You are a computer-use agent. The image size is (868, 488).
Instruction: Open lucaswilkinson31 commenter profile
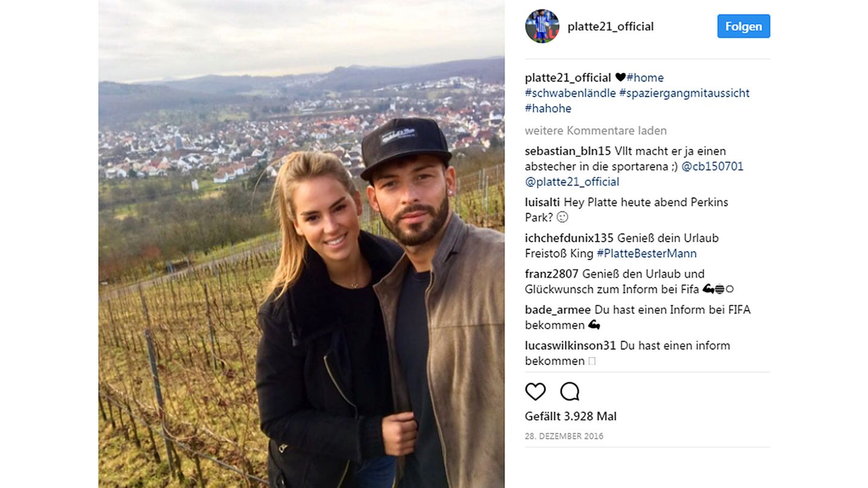(x=571, y=346)
